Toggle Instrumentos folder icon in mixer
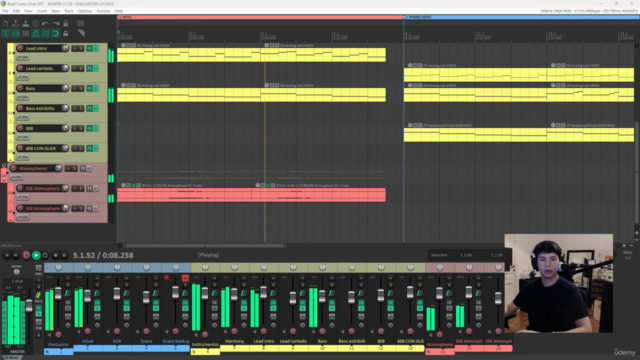The image size is (640, 360). click(194, 351)
